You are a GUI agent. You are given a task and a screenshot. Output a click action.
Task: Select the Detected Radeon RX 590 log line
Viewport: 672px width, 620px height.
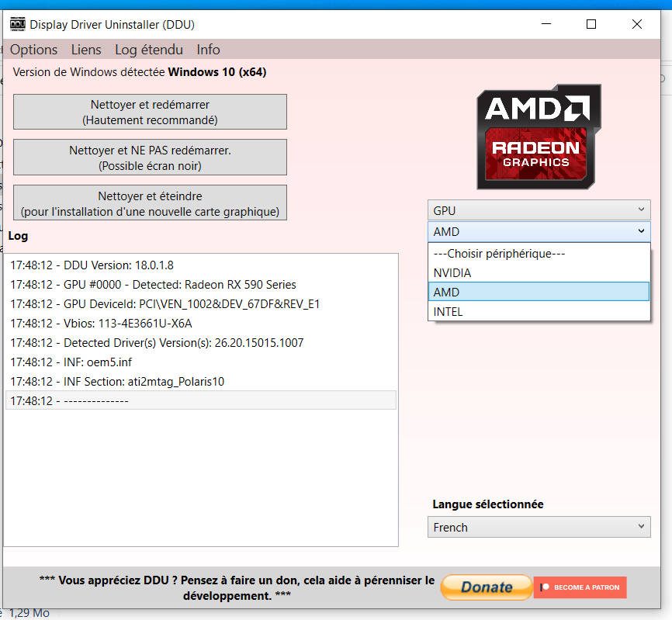point(180,285)
